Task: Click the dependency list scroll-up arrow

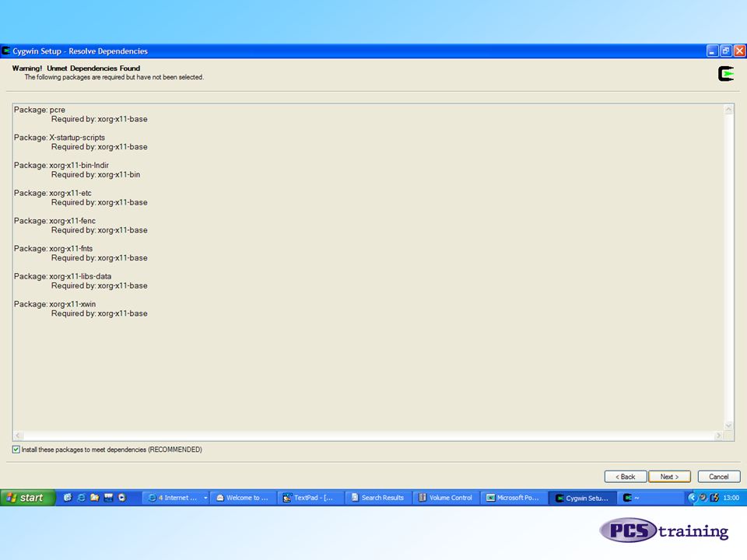Action: point(728,110)
